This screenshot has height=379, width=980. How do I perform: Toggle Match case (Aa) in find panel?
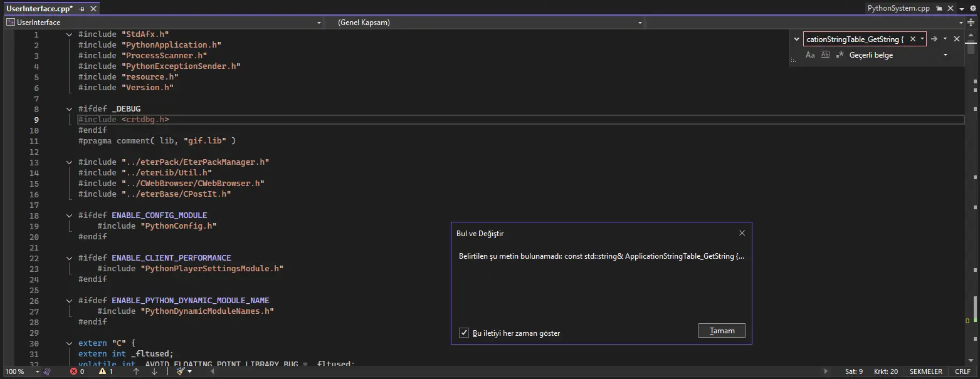(x=810, y=55)
